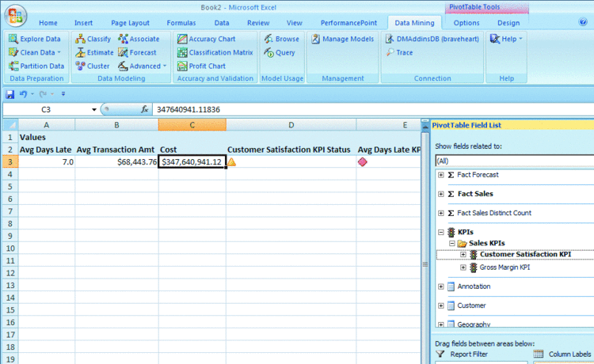This screenshot has height=364, width=594.
Task: Expand the Fact Sales field group
Action: tap(441, 194)
